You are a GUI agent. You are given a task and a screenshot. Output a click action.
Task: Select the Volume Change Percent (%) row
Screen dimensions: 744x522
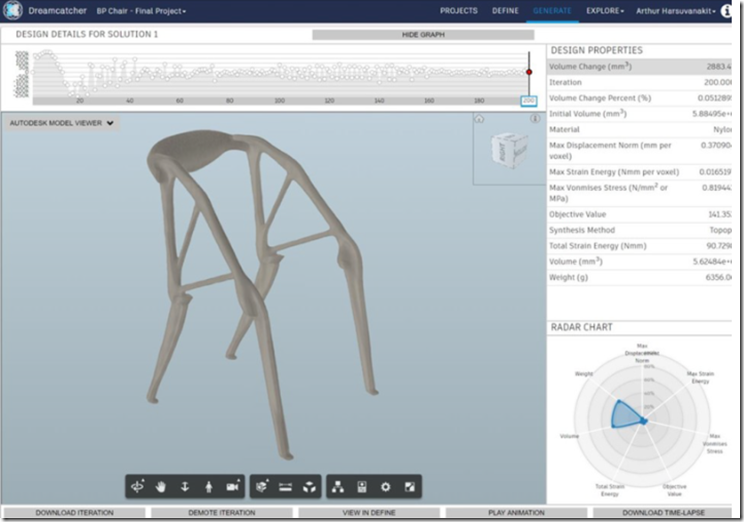pos(640,98)
